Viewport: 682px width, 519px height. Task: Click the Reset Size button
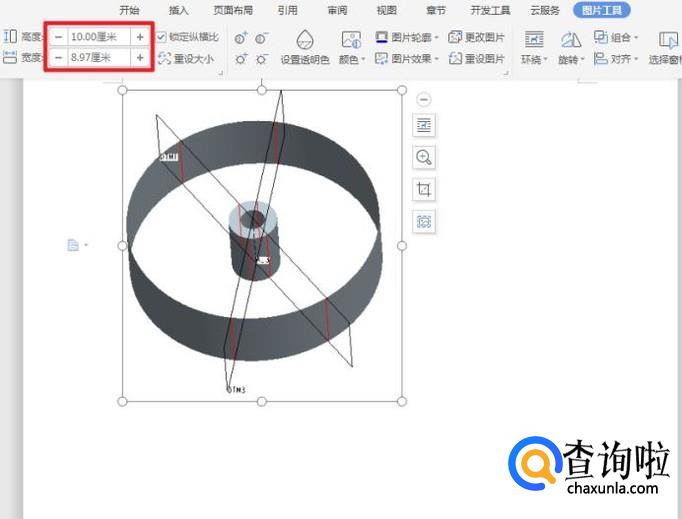186,59
